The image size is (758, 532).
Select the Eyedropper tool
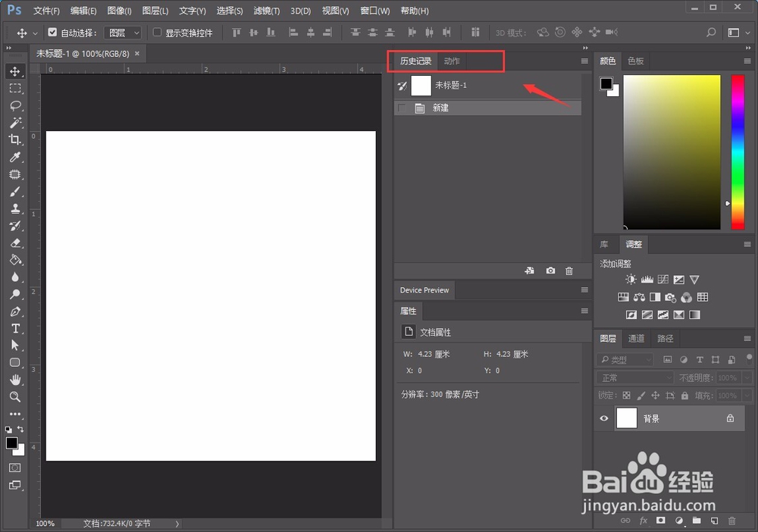[x=15, y=157]
